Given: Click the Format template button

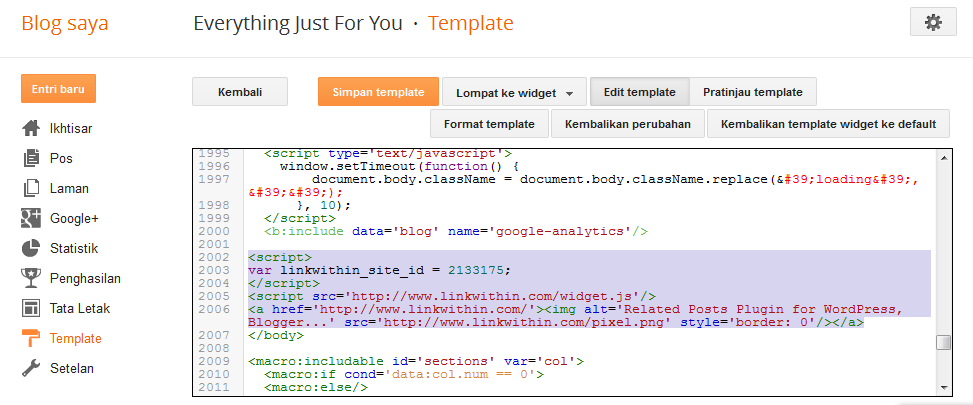Looking at the screenshot, I should (x=490, y=124).
